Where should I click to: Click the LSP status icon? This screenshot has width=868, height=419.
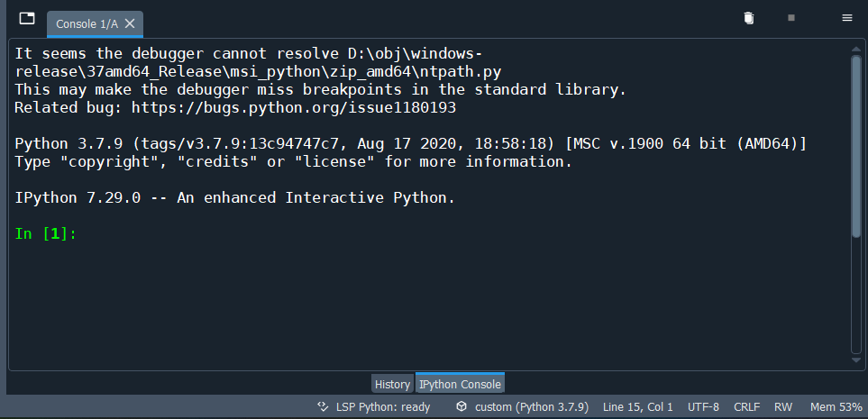point(323,407)
